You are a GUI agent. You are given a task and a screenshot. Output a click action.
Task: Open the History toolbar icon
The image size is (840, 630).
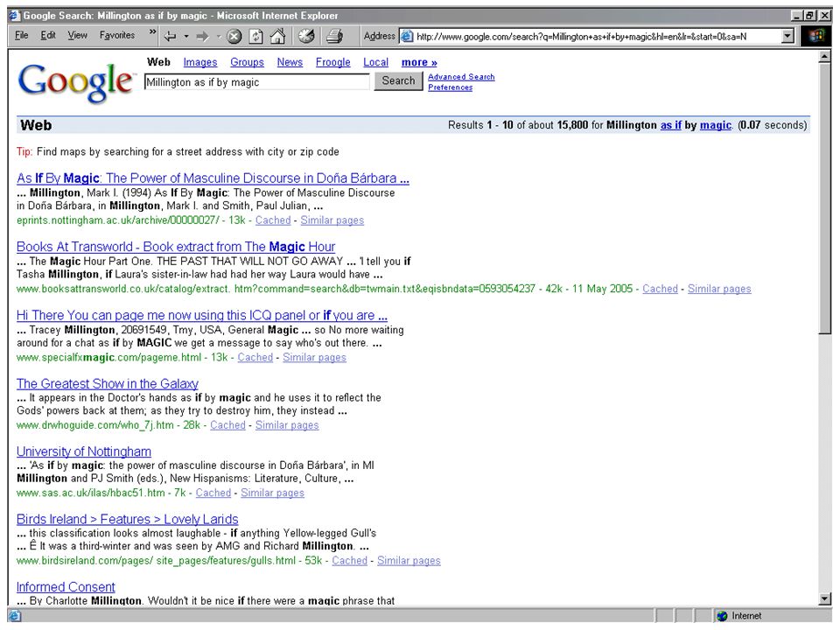pyautogui.click(x=306, y=37)
